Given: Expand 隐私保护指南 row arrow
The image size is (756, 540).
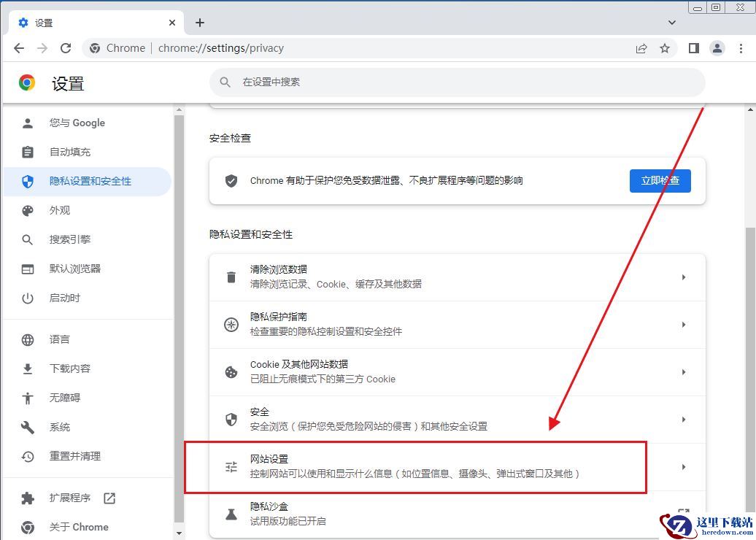Looking at the screenshot, I should pyautogui.click(x=684, y=325).
